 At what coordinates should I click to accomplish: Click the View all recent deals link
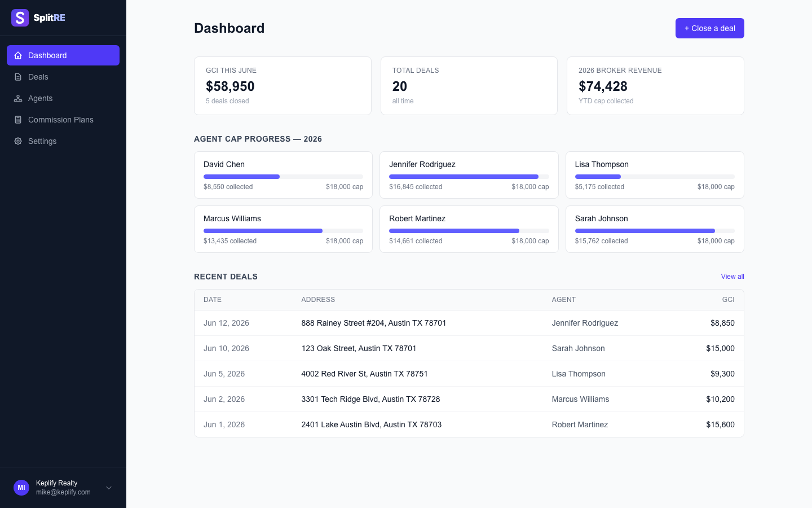(x=732, y=277)
